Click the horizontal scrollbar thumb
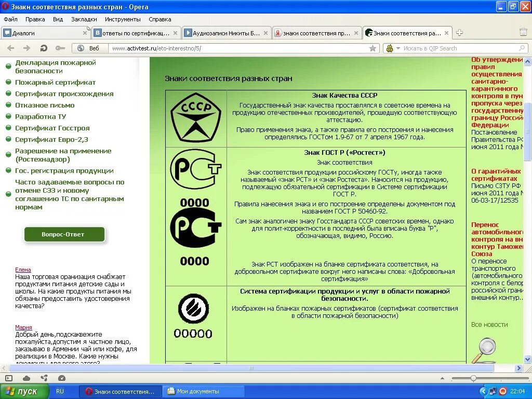Image resolution: width=532 pixels, height=399 pixels. 251,368
